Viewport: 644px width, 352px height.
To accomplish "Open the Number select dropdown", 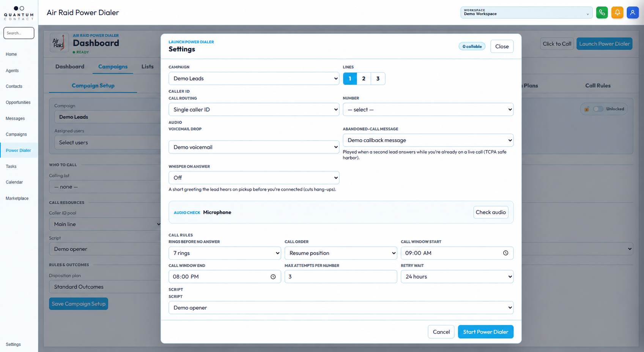I will 428,109.
